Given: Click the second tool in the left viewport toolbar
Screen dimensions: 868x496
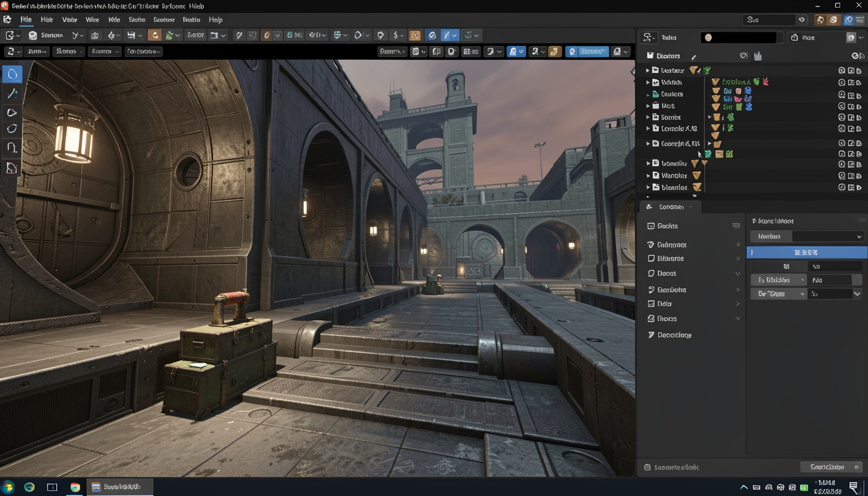Looking at the screenshot, I should (x=12, y=94).
